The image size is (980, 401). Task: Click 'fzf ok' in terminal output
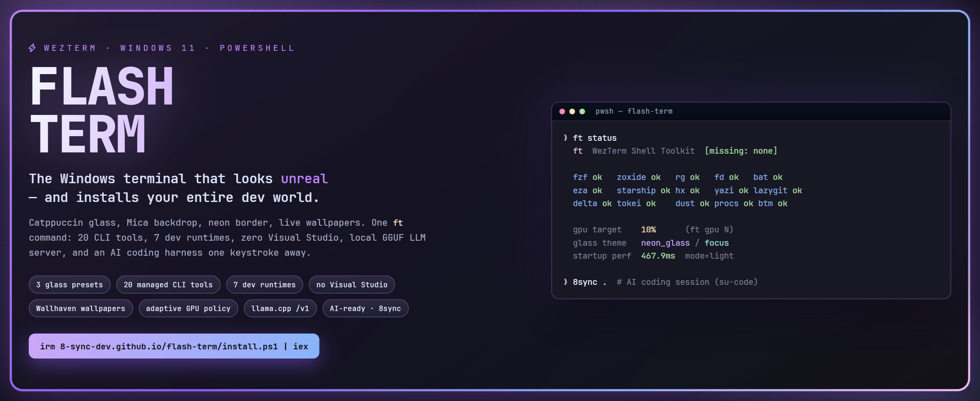coord(587,177)
